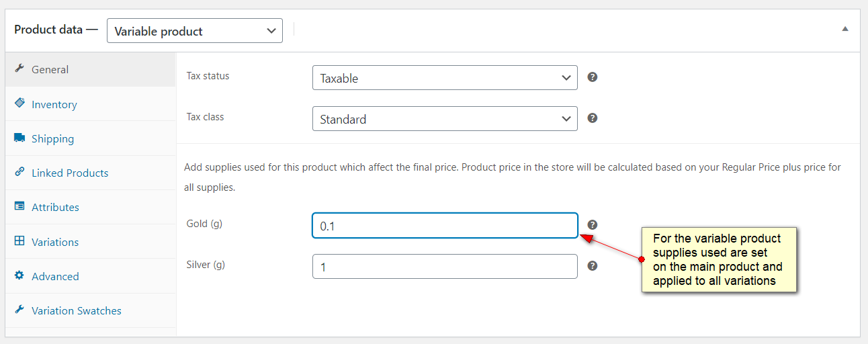Collapse the Product data panel arrow
868x344 pixels.
[x=845, y=29]
